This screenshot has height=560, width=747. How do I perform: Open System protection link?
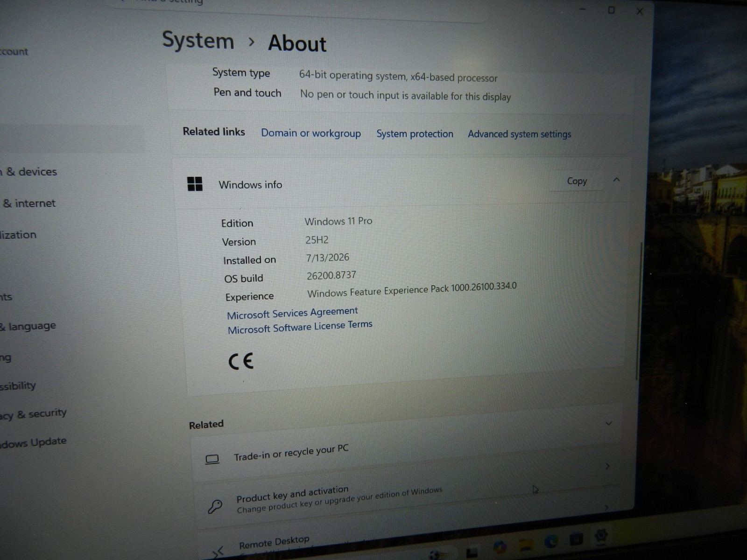pos(415,134)
